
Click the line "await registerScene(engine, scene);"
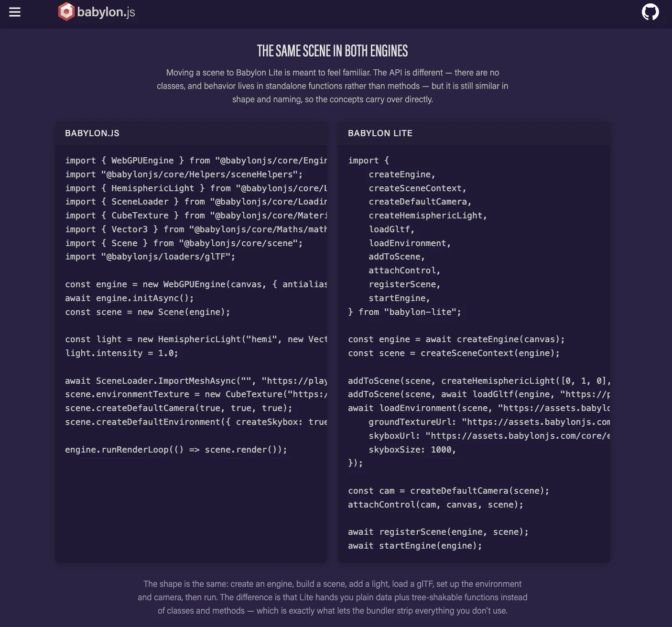pyautogui.click(x=438, y=532)
